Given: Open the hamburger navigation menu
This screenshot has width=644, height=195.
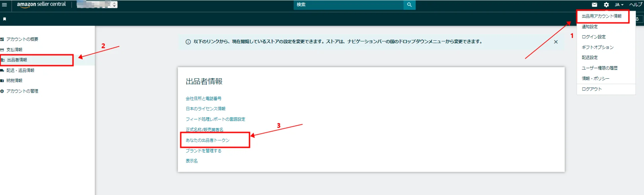Looking at the screenshot, I should tap(4, 5).
